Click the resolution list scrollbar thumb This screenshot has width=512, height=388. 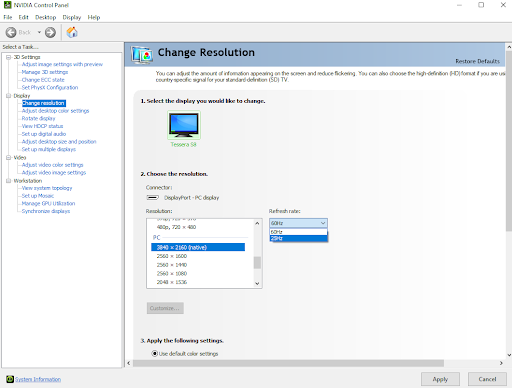[257, 262]
